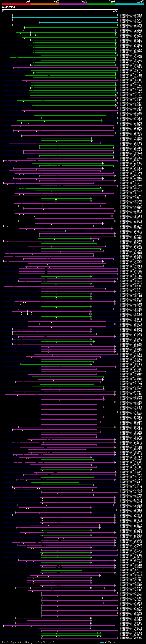Click label UniRef100_Q02069

(131, 57)
